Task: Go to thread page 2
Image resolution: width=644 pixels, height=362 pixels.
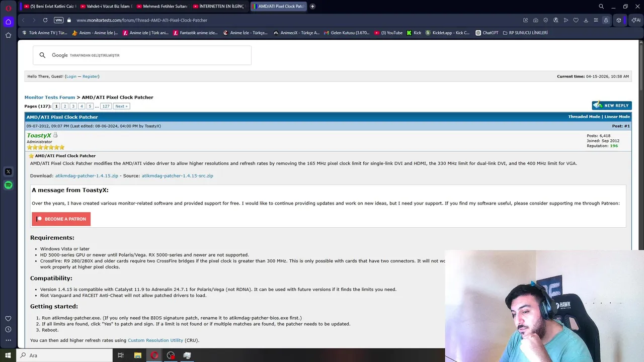Action: pos(65,106)
